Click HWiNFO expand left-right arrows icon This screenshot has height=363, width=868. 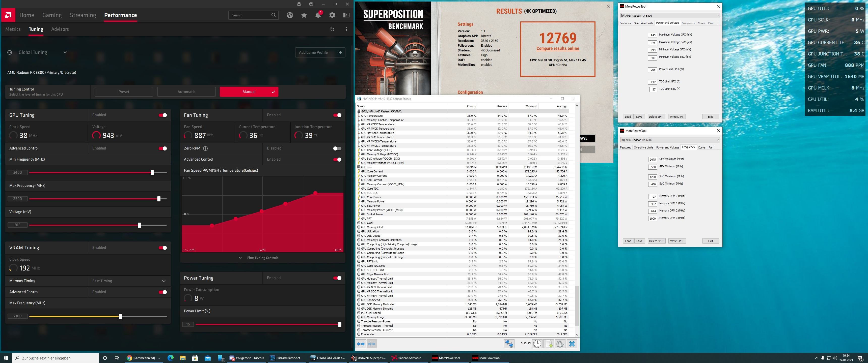coord(361,344)
